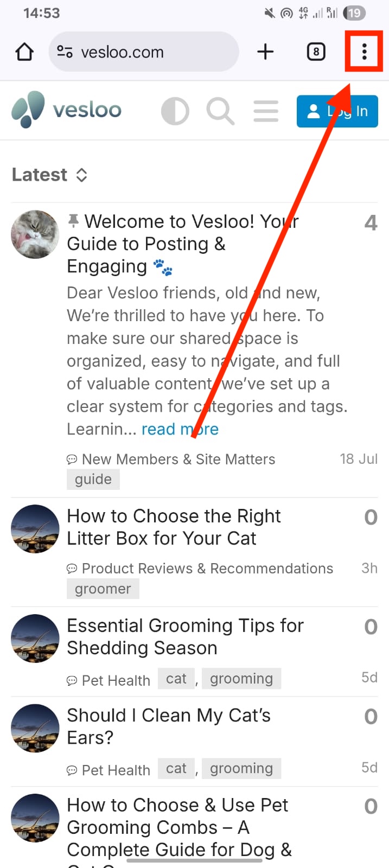Open the cat avatar of the Welcome post
The image size is (389, 868).
point(35,234)
